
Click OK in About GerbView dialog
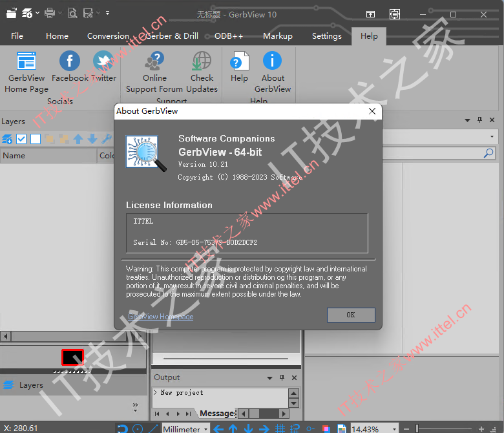point(351,315)
